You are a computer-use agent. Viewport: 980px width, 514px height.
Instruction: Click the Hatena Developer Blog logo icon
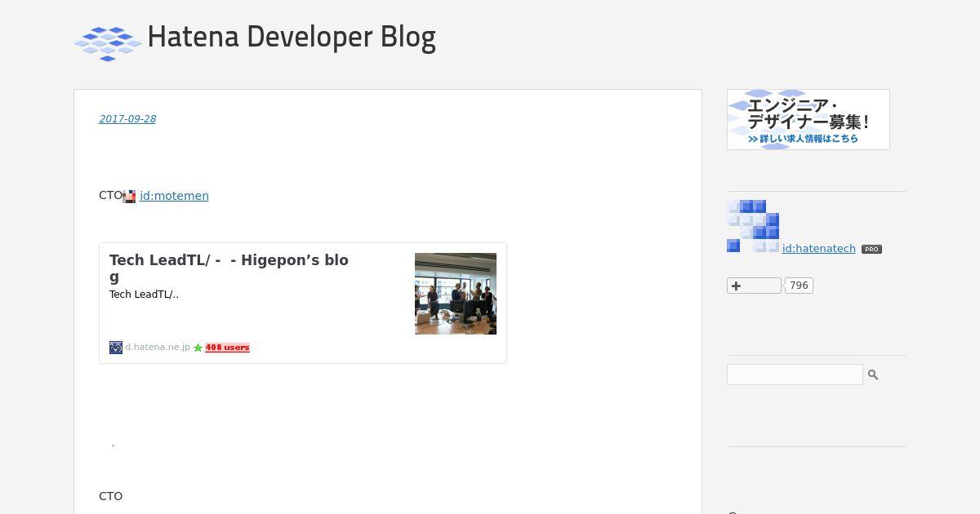(x=108, y=42)
